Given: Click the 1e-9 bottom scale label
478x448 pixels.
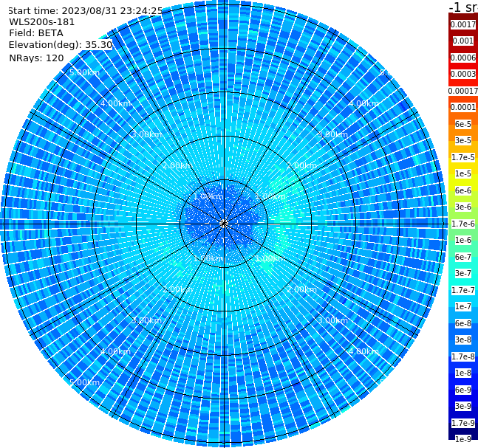Looking at the screenshot, I should (x=463, y=439).
